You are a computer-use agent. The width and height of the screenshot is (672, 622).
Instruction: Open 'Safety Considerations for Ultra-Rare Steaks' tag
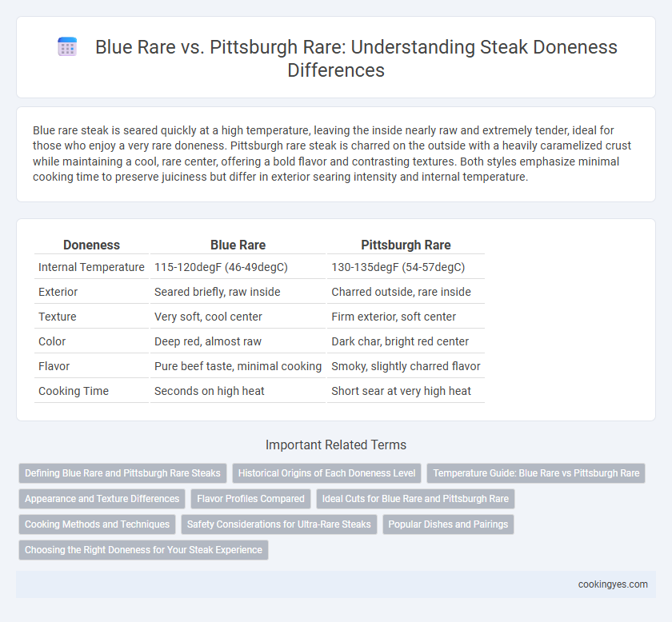click(x=279, y=524)
